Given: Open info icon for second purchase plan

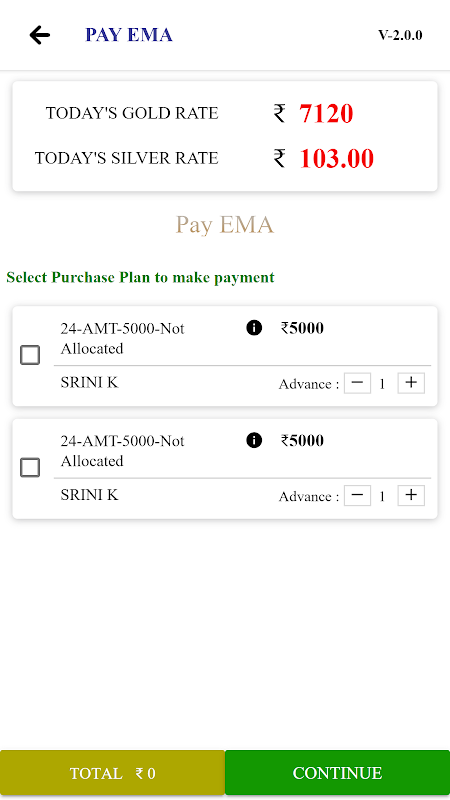Looking at the screenshot, I should (254, 440).
